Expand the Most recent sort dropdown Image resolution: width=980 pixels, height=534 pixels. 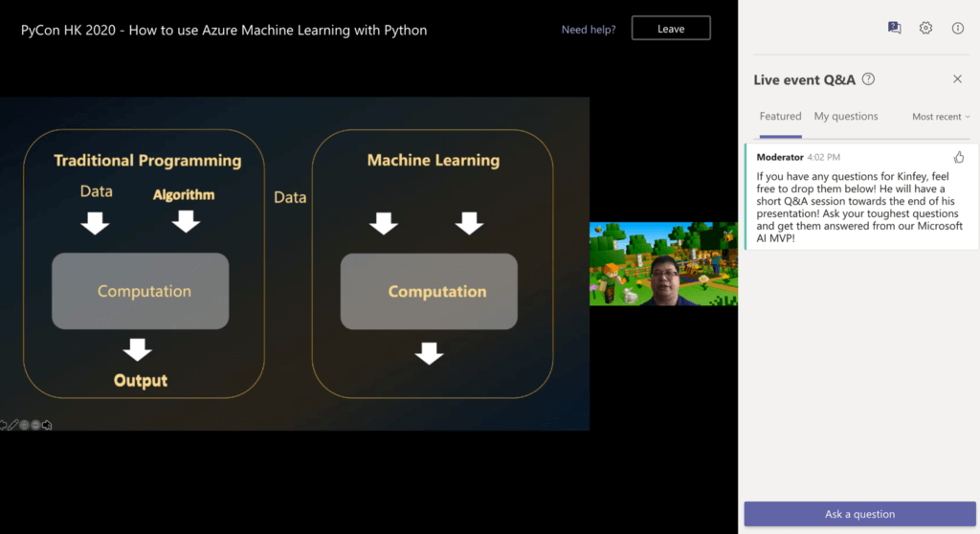[x=941, y=117]
